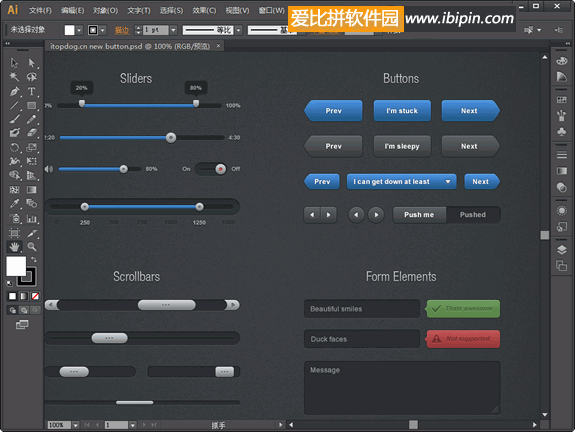This screenshot has height=432, width=575.
Task: Select the Zoom magnifier tool
Action: pos(32,247)
